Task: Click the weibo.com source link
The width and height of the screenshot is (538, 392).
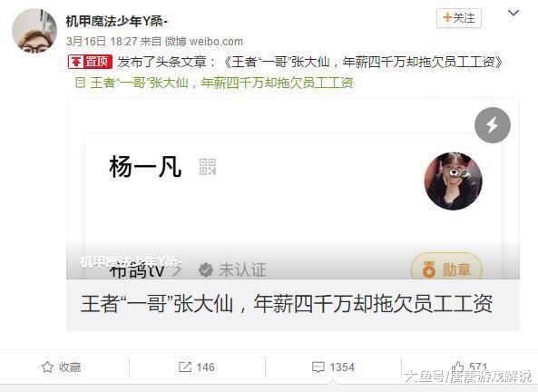Action: [216, 42]
